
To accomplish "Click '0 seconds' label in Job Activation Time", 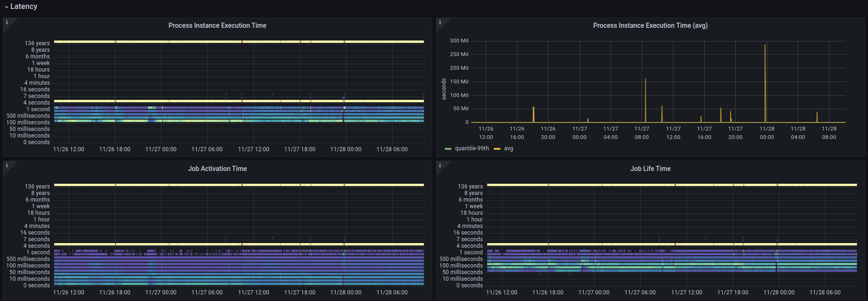I will click(36, 285).
